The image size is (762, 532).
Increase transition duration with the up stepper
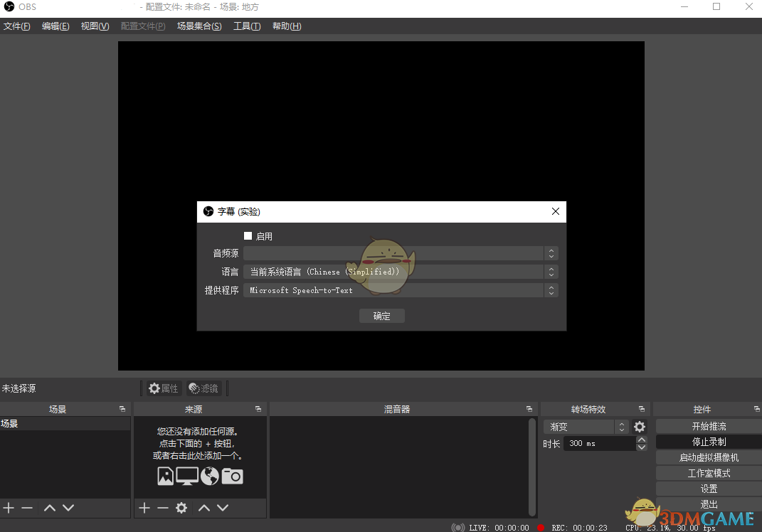641,439
